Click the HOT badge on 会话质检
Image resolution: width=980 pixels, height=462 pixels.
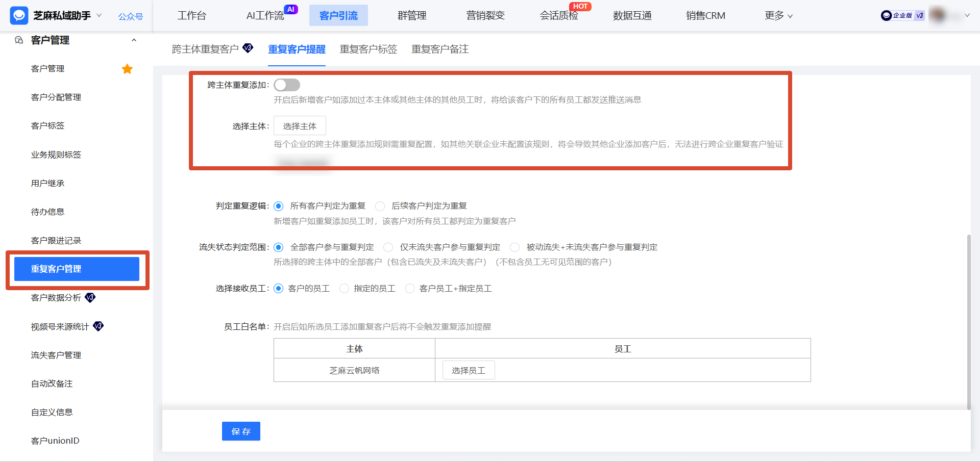[580, 7]
